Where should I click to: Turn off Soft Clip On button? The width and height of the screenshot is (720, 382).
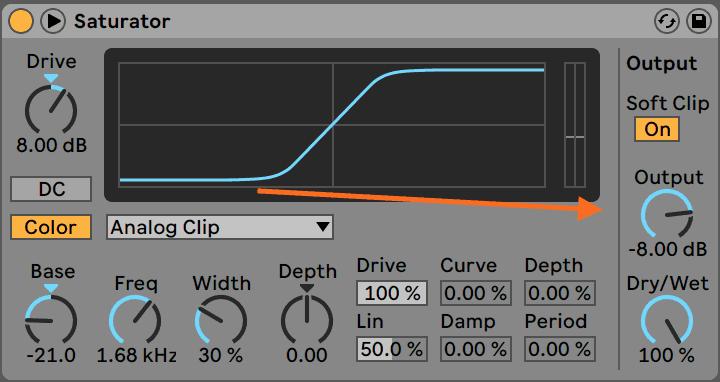(657, 129)
